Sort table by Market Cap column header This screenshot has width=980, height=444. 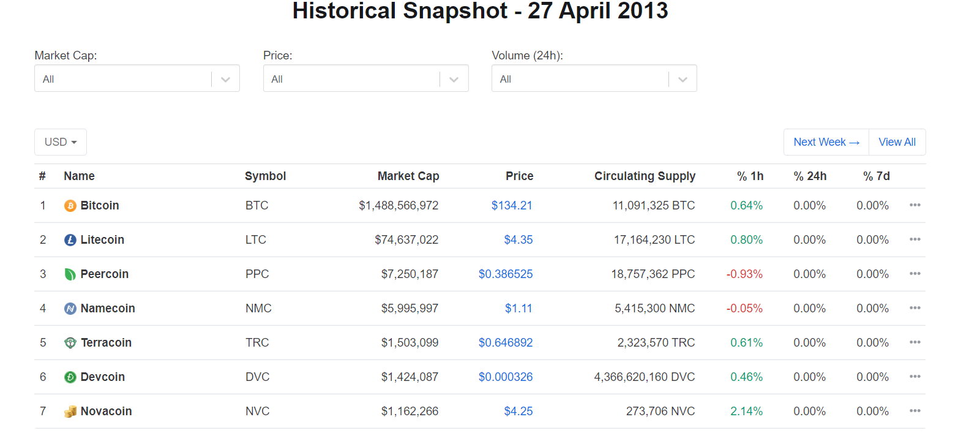[x=408, y=176]
